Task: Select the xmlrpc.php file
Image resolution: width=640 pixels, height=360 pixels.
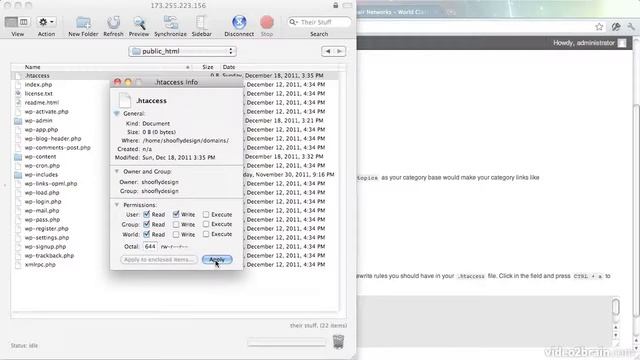Action: click(40, 264)
